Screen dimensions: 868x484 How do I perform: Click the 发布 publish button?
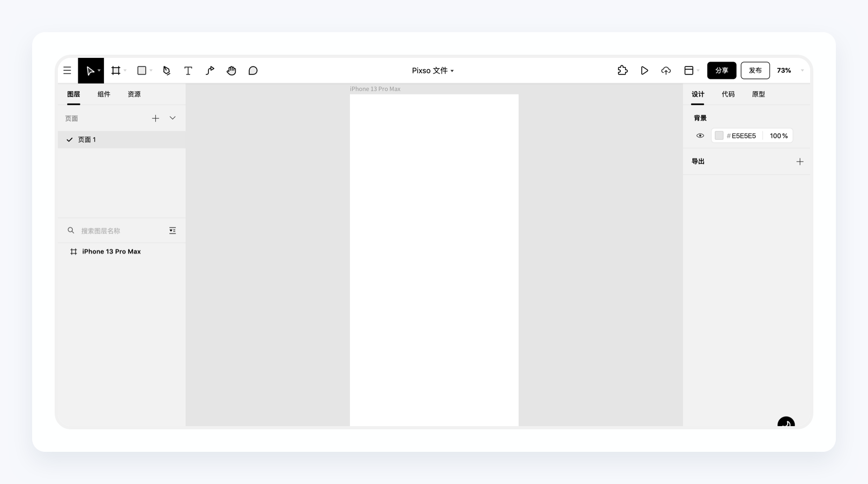coord(755,71)
